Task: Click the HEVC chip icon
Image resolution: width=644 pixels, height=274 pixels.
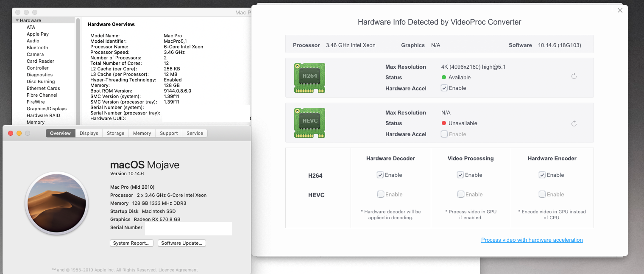Action: pyautogui.click(x=309, y=123)
